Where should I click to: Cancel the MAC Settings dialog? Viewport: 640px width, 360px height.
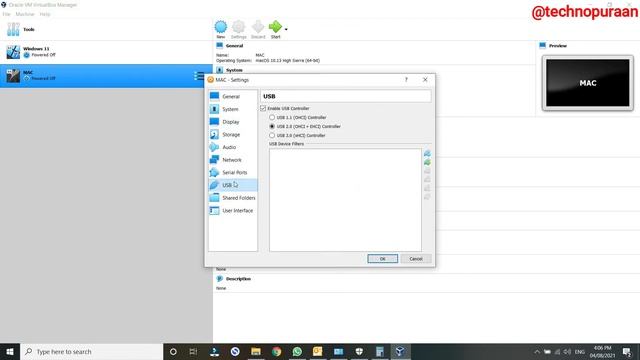416,259
